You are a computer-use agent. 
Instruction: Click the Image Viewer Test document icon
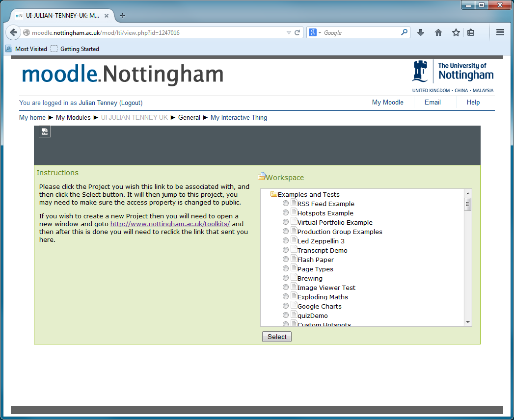294,287
